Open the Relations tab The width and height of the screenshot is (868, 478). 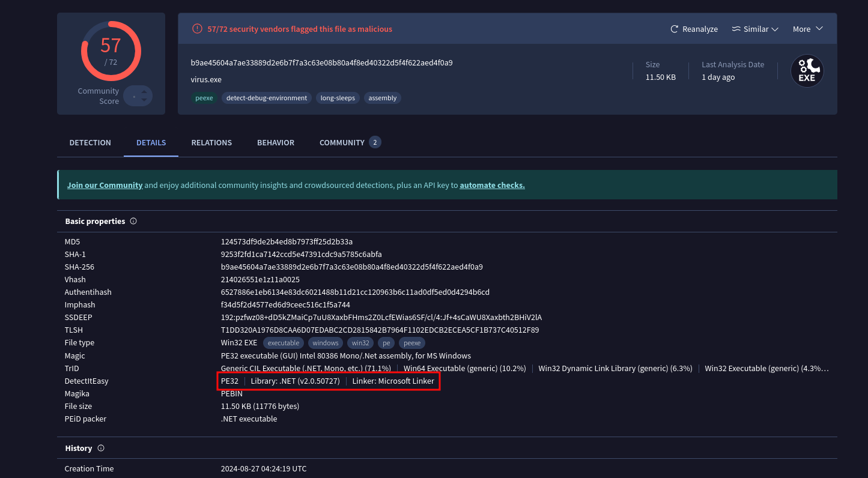211,142
